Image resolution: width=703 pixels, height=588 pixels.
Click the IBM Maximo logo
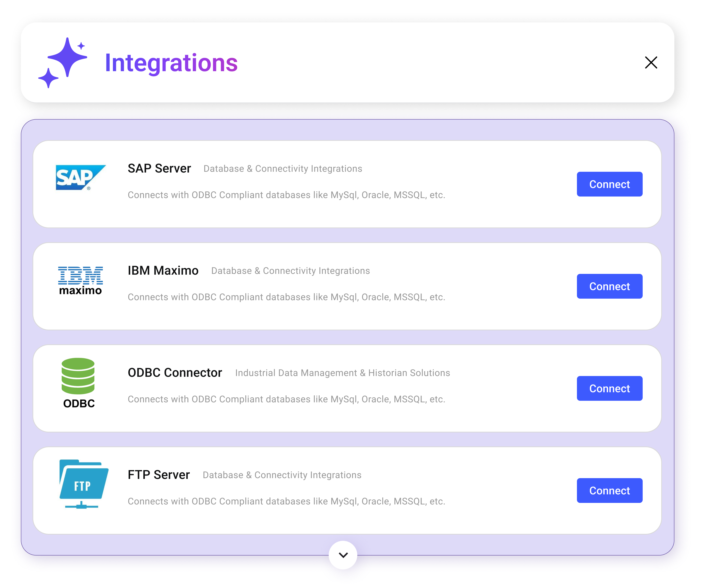(80, 281)
